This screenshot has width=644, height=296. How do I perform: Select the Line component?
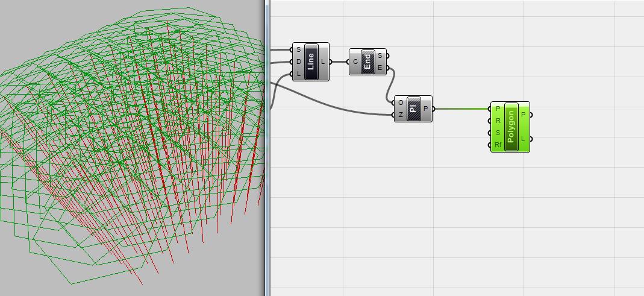pyautogui.click(x=311, y=61)
